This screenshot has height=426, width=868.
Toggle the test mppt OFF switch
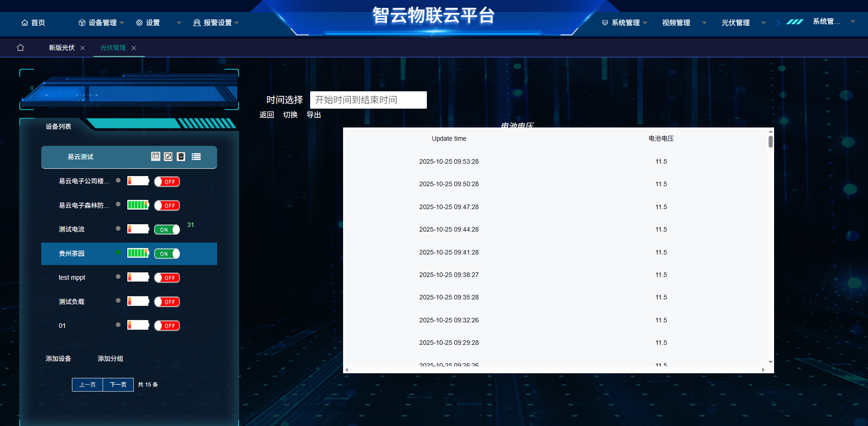click(167, 277)
